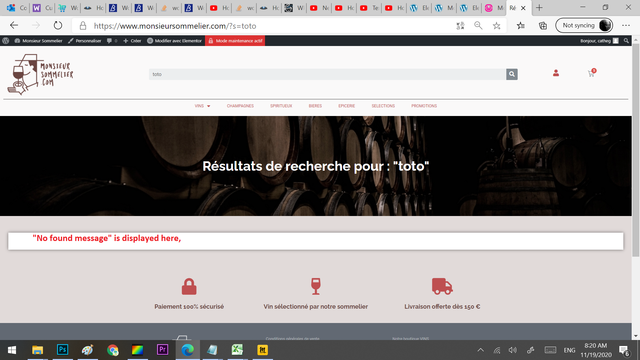The height and width of the screenshot is (360, 640).
Task: Open File Explorer from taskbar
Action: (38, 350)
